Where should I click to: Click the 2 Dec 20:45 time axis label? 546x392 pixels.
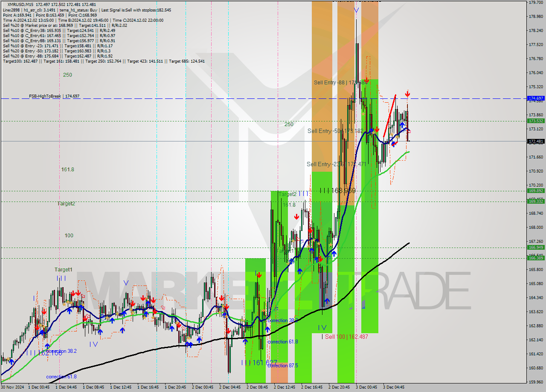click(x=339, y=387)
